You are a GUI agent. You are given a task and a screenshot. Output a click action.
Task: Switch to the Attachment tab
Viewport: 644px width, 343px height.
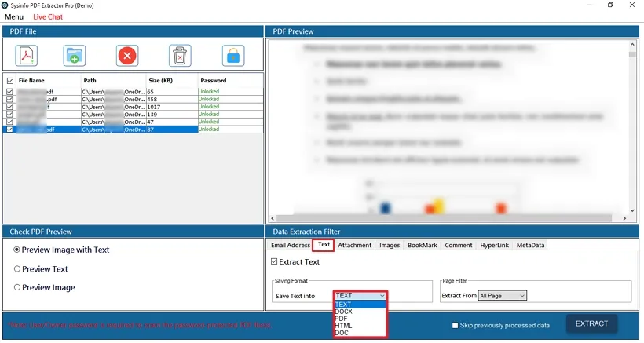point(355,246)
